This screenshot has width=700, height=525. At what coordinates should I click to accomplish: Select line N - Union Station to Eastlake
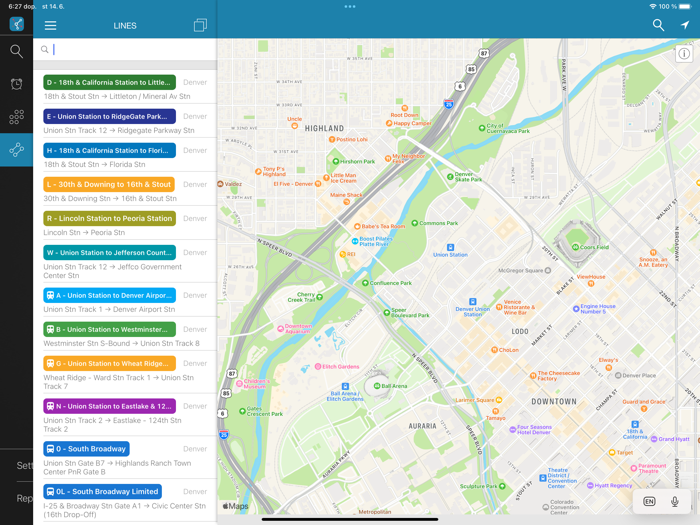[109, 406]
